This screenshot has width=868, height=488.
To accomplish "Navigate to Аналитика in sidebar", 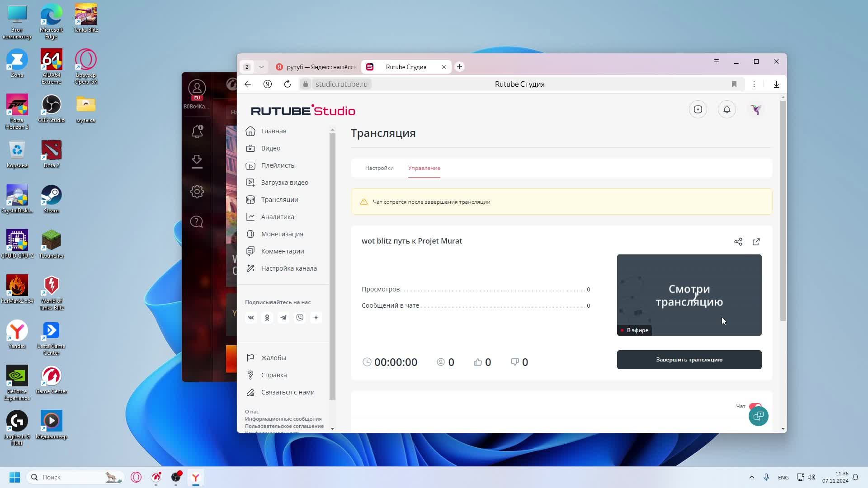I will click(278, 216).
